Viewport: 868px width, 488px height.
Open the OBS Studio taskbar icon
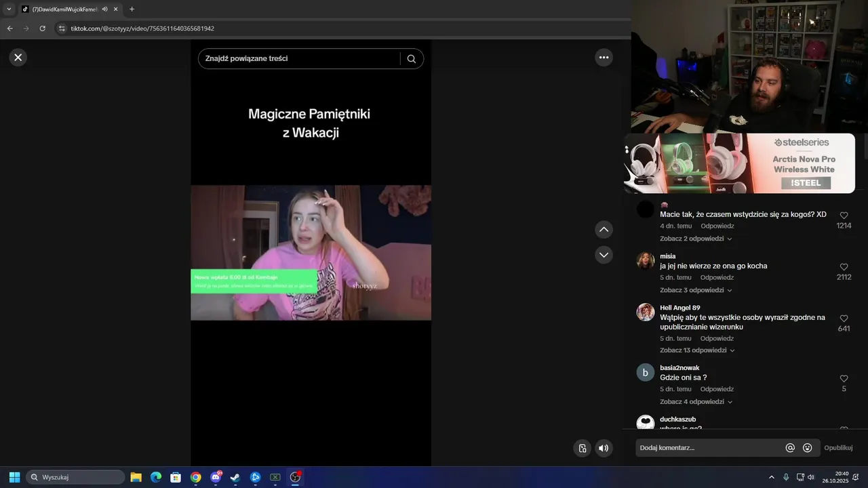(x=295, y=477)
